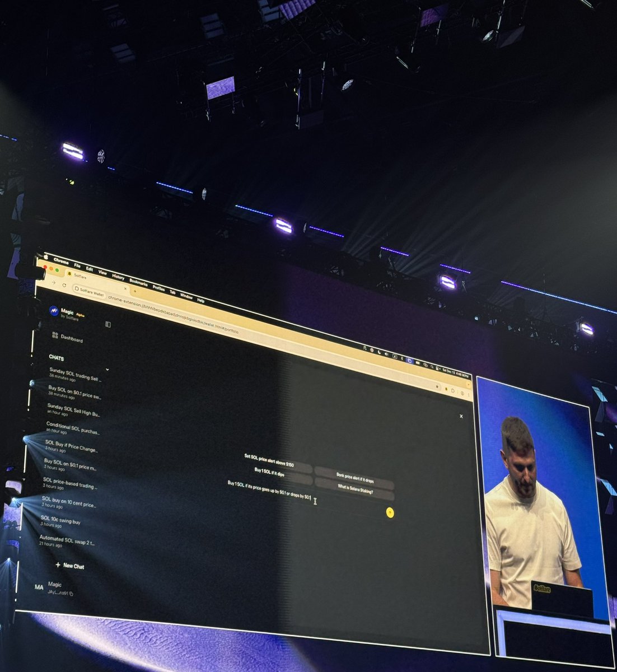Image resolution: width=617 pixels, height=672 pixels.
Task: Open the View menu
Action: [x=103, y=273]
